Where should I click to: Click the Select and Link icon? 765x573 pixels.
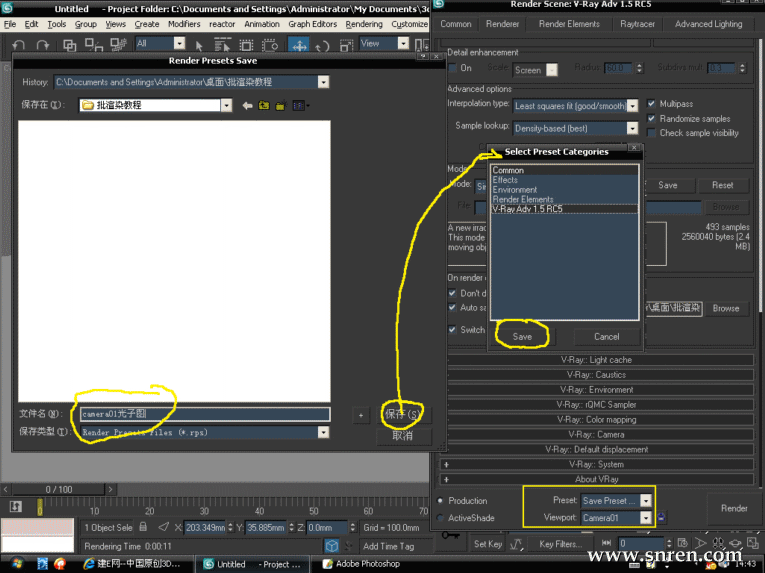point(70,45)
